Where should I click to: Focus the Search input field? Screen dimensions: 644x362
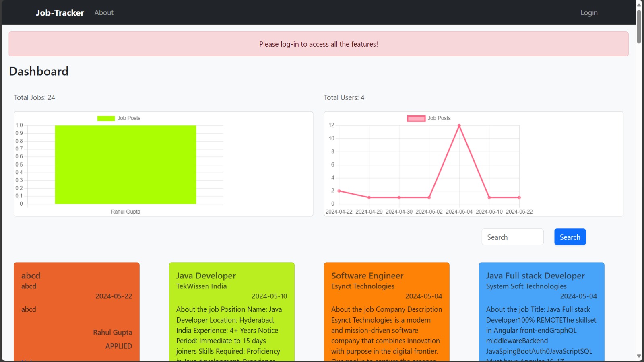coord(512,237)
